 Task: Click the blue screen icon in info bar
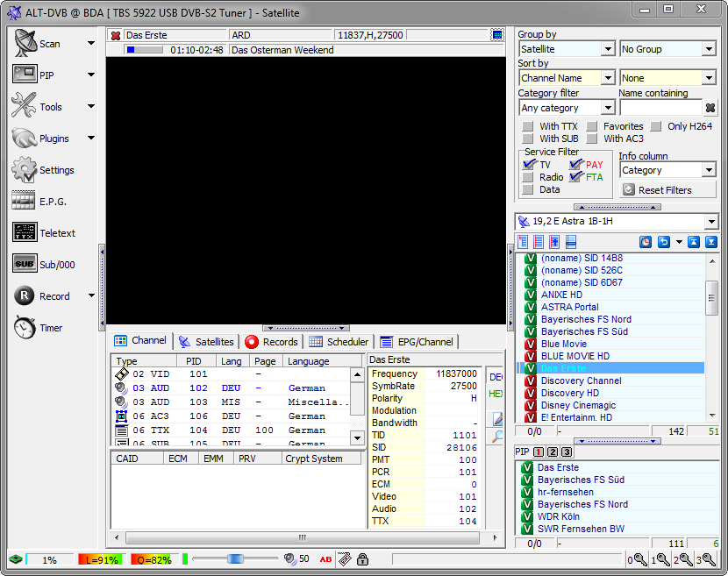point(496,35)
